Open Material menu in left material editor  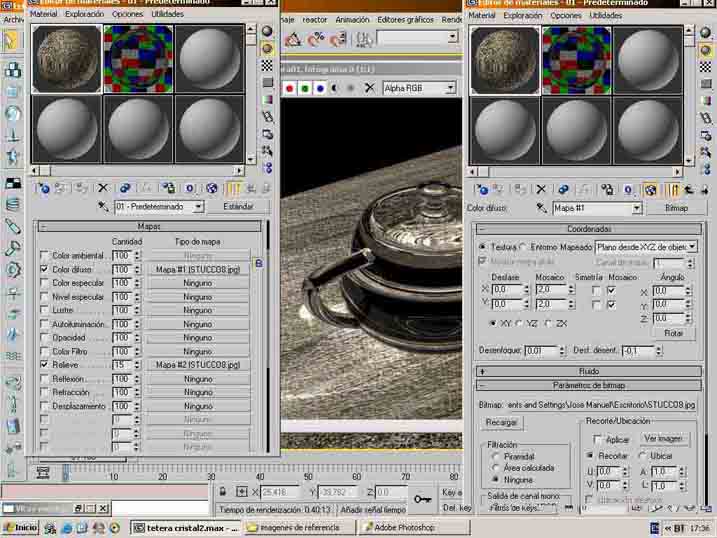pyautogui.click(x=43, y=14)
